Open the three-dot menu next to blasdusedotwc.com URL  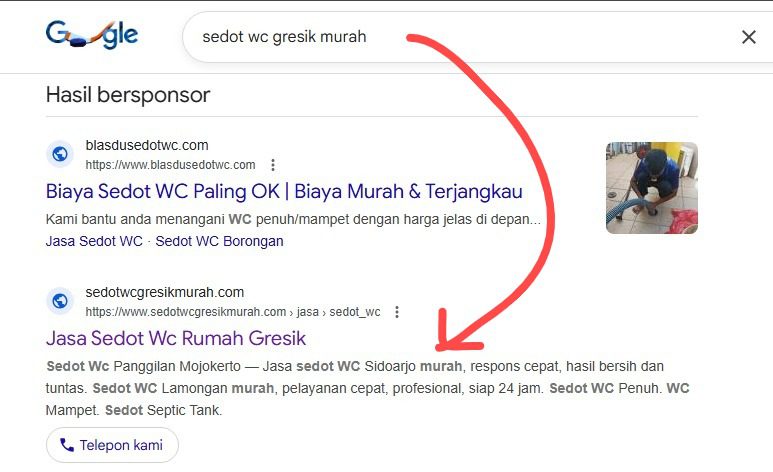[x=273, y=165]
